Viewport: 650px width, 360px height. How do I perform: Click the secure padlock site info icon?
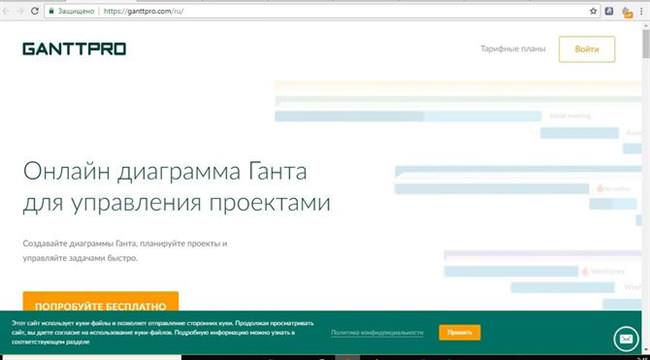pyautogui.click(x=51, y=11)
